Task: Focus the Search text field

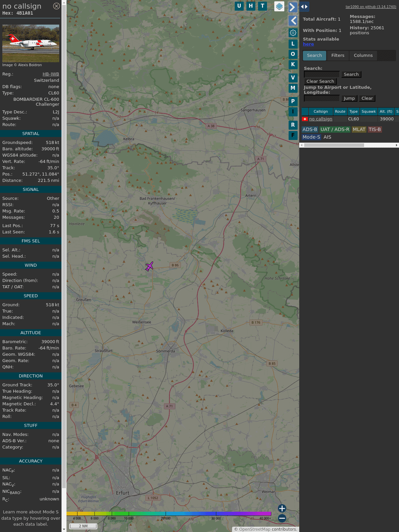Action: click(x=322, y=74)
